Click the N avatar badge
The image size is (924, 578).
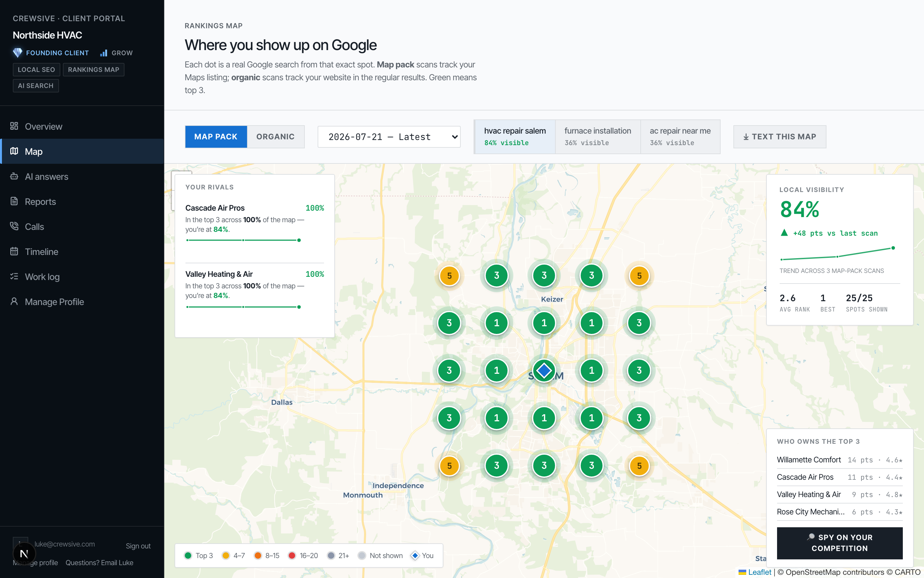(24, 554)
